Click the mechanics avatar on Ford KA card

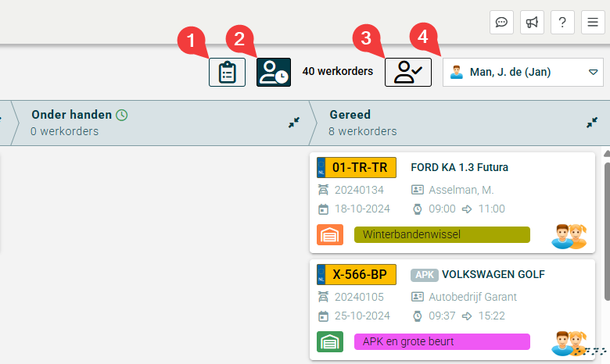[x=569, y=235]
